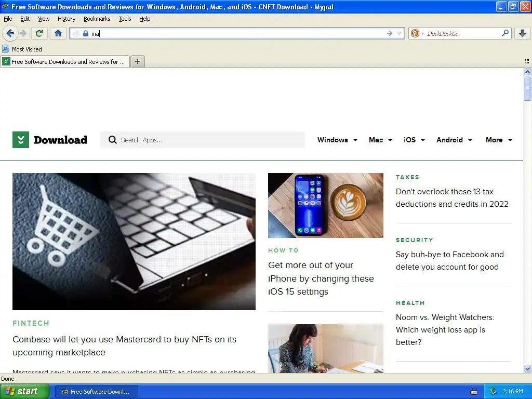The height and width of the screenshot is (399, 532).
Task: Open a new tab with the plus button
Action: [x=138, y=61]
